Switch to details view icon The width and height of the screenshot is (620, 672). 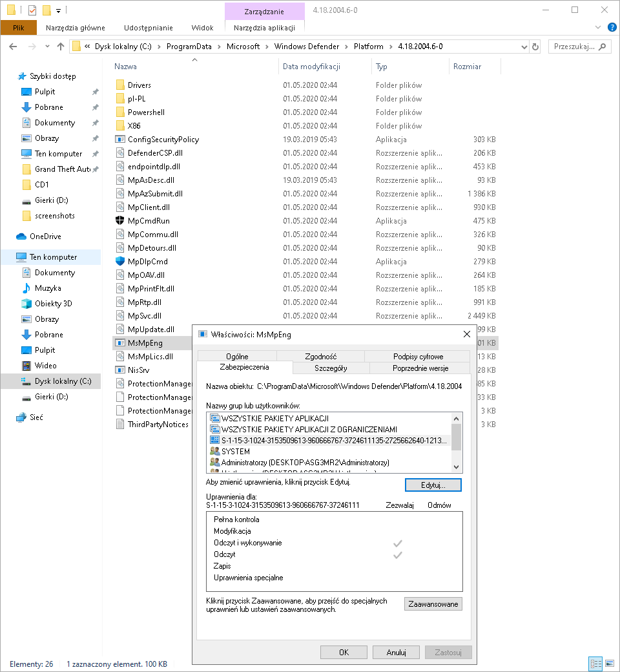point(595,664)
